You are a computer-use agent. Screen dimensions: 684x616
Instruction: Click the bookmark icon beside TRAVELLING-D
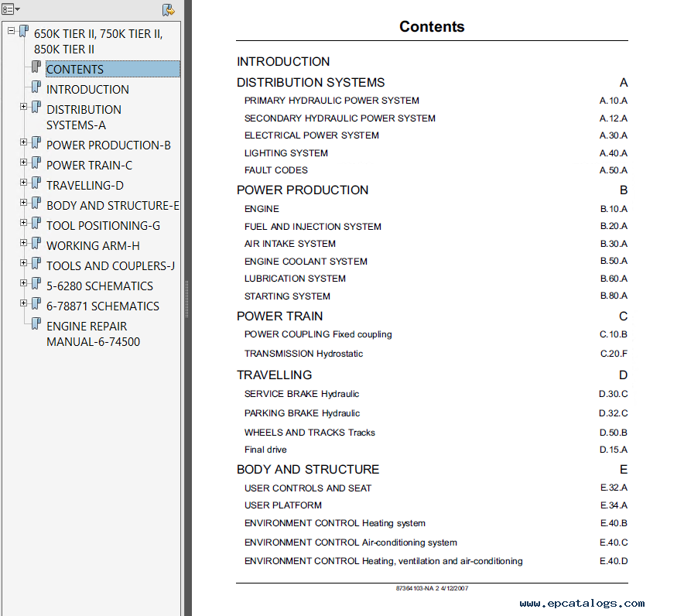pyautogui.click(x=36, y=183)
